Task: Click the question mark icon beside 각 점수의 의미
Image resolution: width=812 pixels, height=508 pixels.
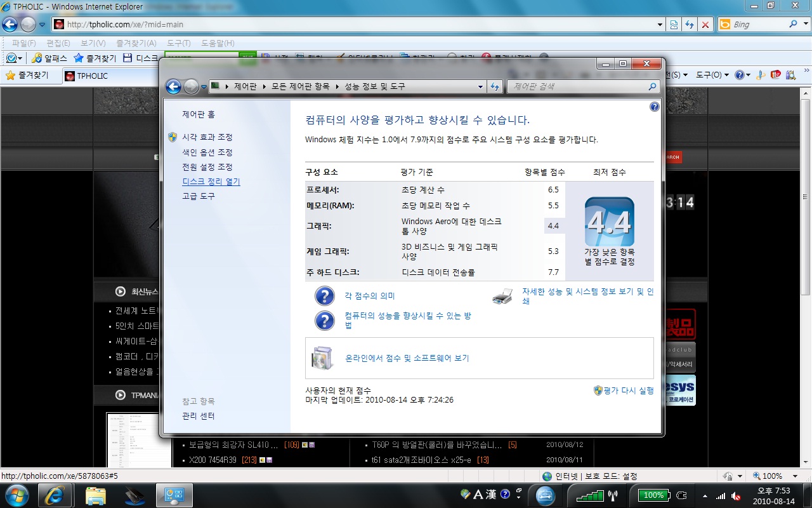Action: 324,296
